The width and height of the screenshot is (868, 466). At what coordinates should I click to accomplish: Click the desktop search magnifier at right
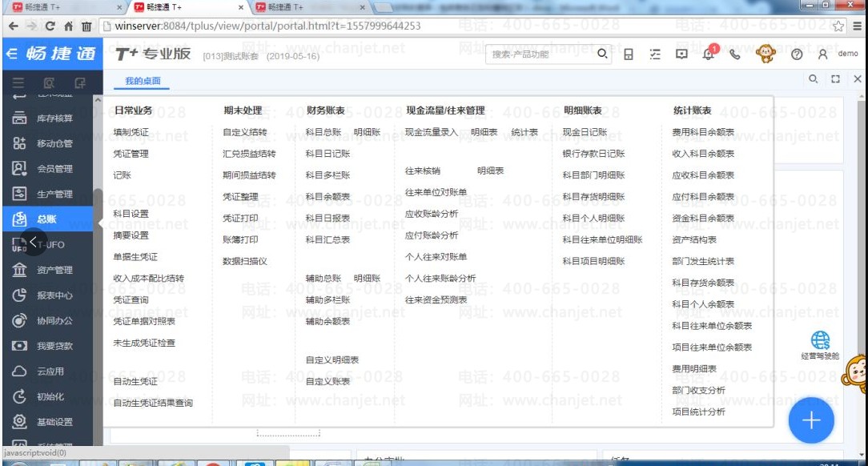(814, 78)
